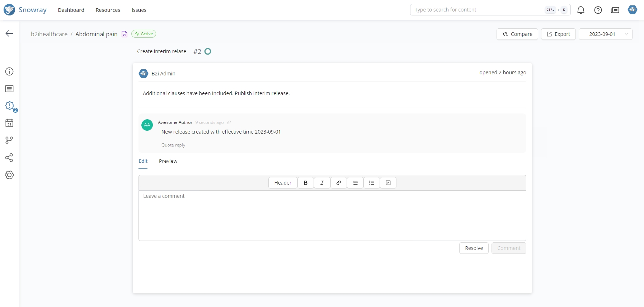This screenshot has width=644, height=307.
Task: Open the settings gear sidebar icon
Action: [x=9, y=175]
